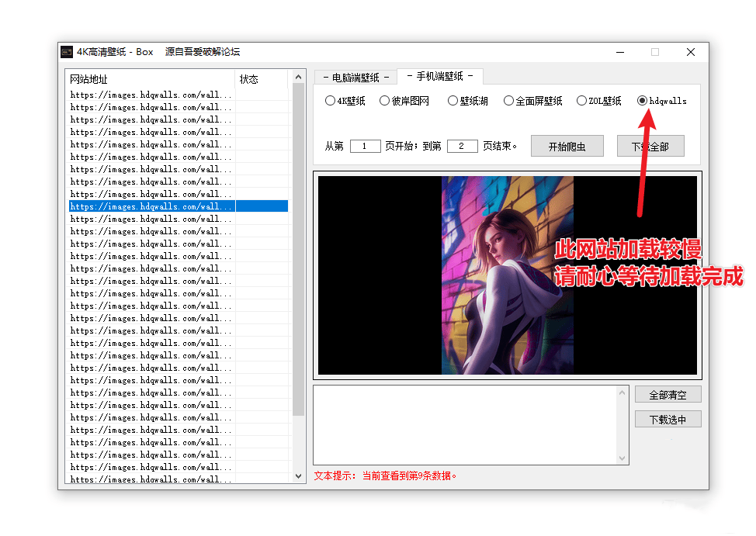756x536 pixels.
Task: Close the 4K高清壁纸 window
Action: pyautogui.click(x=691, y=52)
